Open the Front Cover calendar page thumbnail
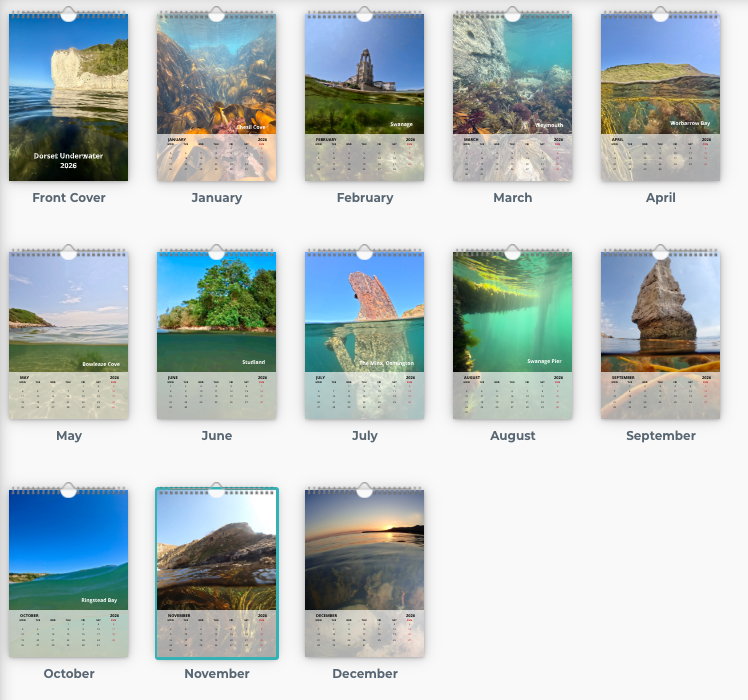Screen dimensions: 748x700 (x=68, y=97)
